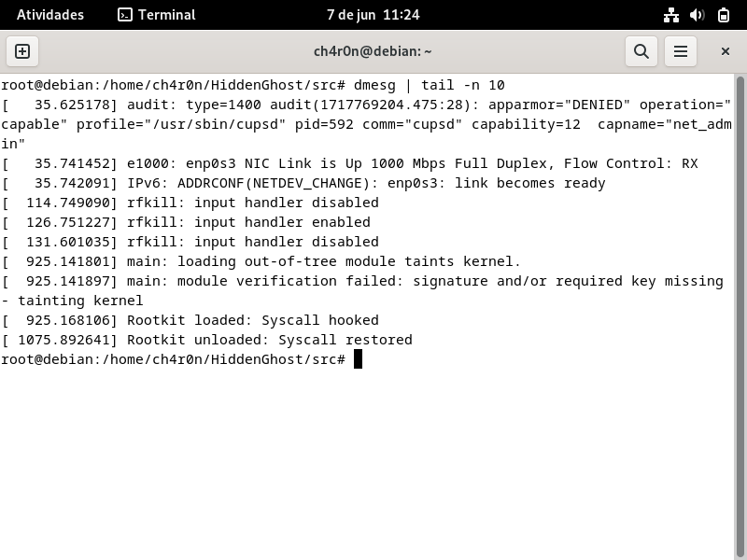Image resolution: width=747 pixels, height=560 pixels.
Task: Open the Terminal app menu label
Action: coord(166,15)
